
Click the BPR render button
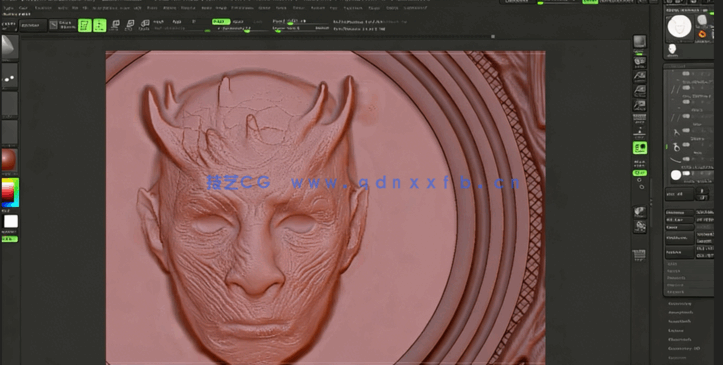[x=640, y=42]
